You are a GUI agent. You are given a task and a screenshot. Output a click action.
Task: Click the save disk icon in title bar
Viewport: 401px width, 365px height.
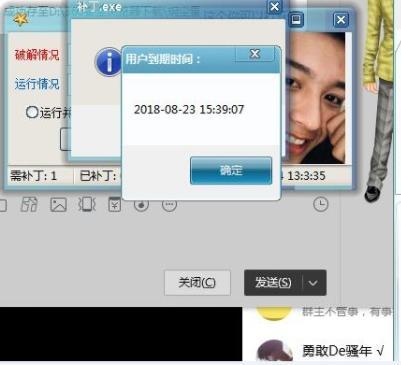point(296,20)
